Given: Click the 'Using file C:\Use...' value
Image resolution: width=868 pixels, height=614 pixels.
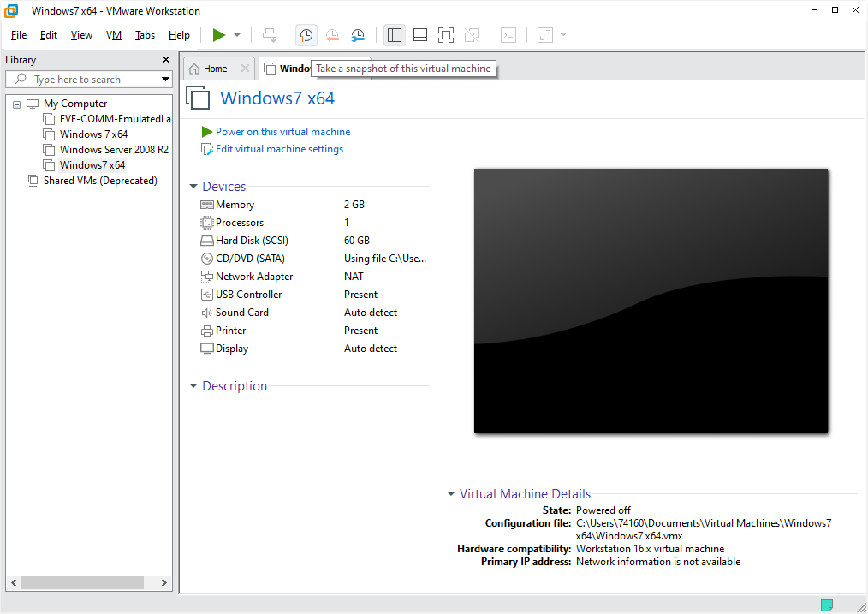Looking at the screenshot, I should coord(384,259).
